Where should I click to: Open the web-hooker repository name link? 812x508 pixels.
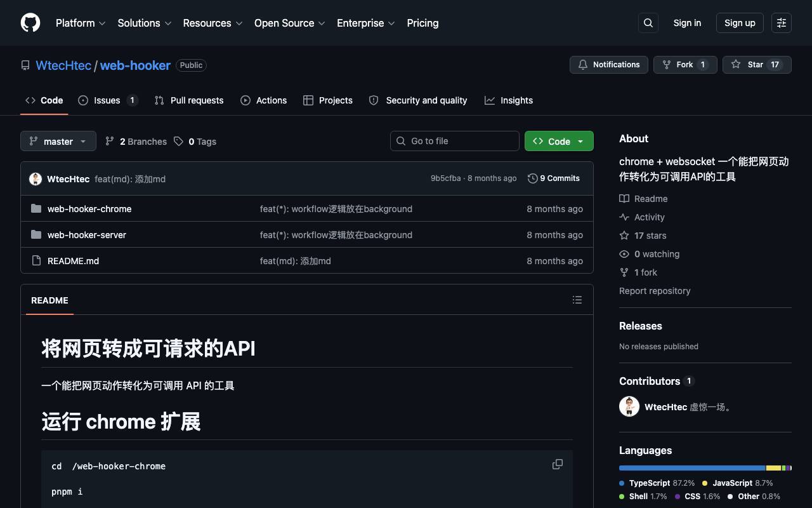click(135, 65)
